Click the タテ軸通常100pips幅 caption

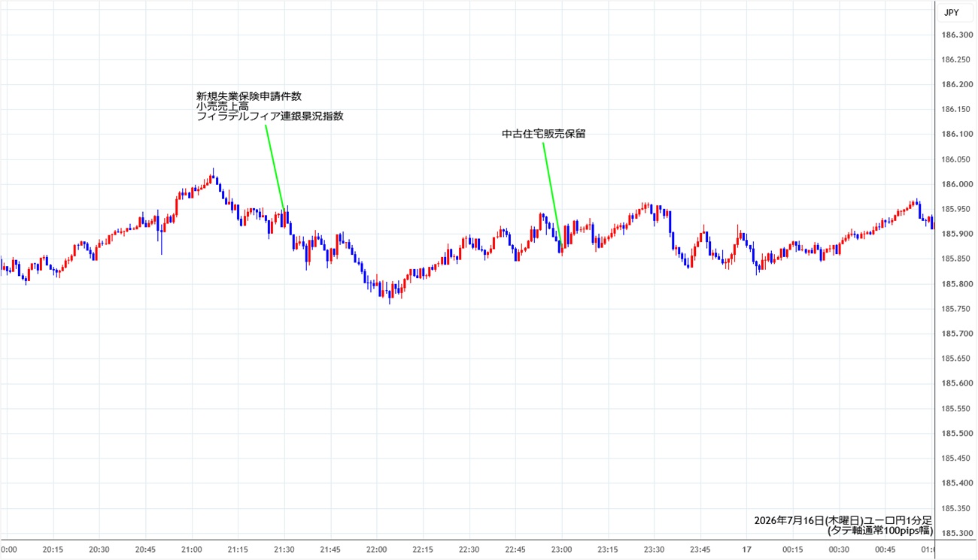tap(880, 530)
